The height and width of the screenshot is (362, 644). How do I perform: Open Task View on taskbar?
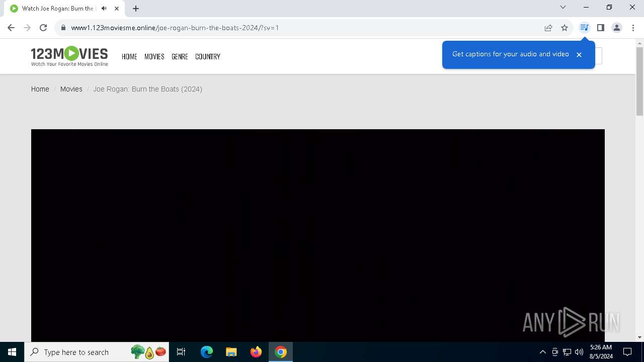click(181, 352)
